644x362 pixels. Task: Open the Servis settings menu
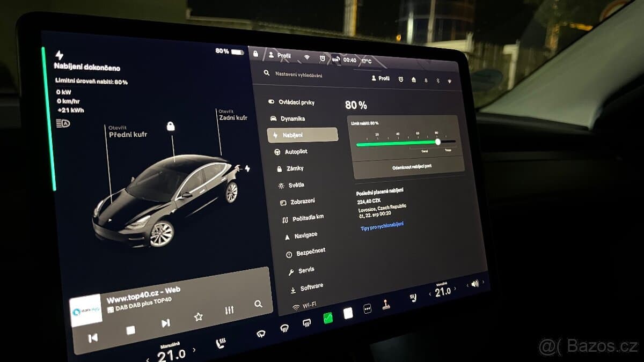coord(301,271)
